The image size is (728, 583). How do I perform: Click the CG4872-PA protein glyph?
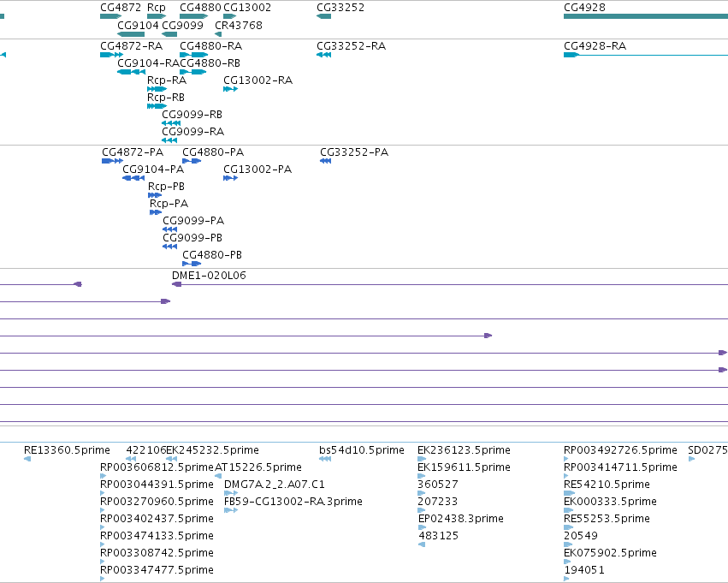(x=112, y=161)
